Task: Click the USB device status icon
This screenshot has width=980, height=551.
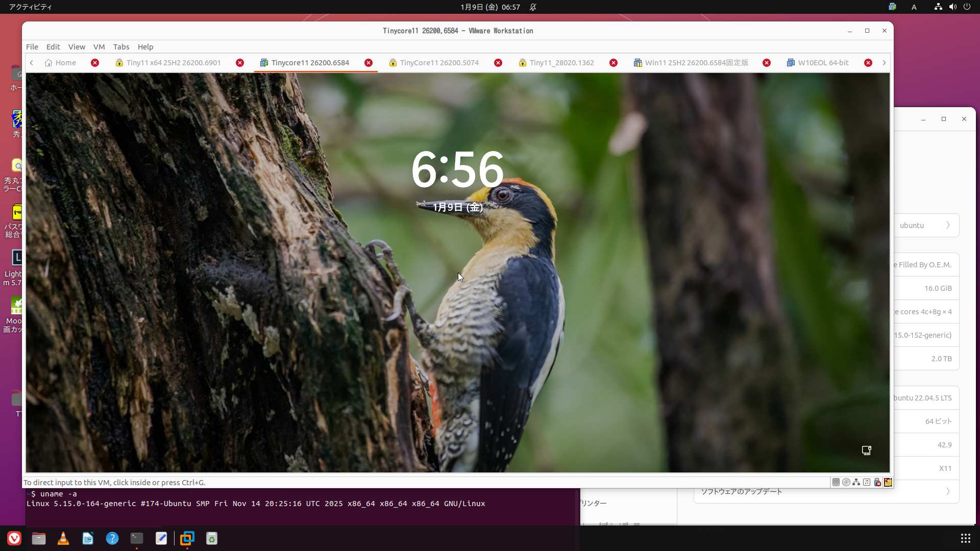Action: (877, 482)
